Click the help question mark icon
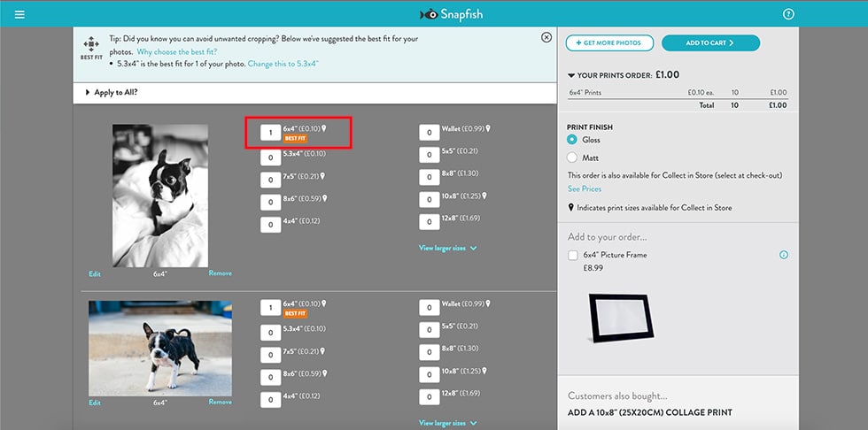 788,14
